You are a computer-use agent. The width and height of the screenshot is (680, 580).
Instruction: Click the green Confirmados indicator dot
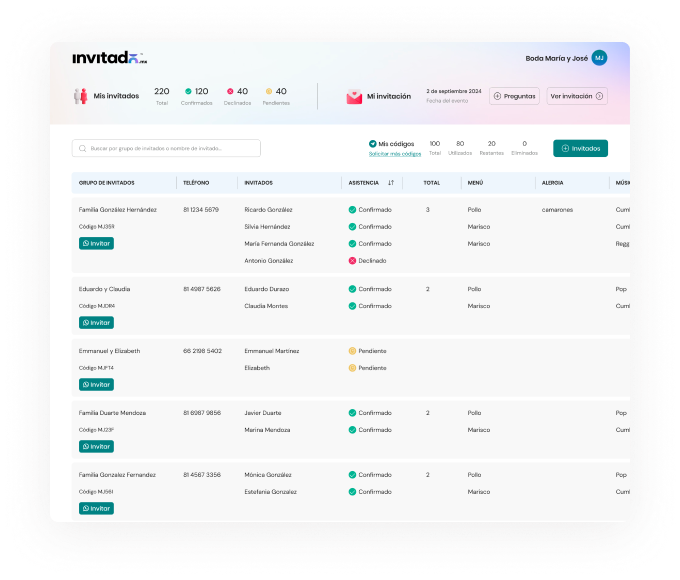click(x=188, y=91)
